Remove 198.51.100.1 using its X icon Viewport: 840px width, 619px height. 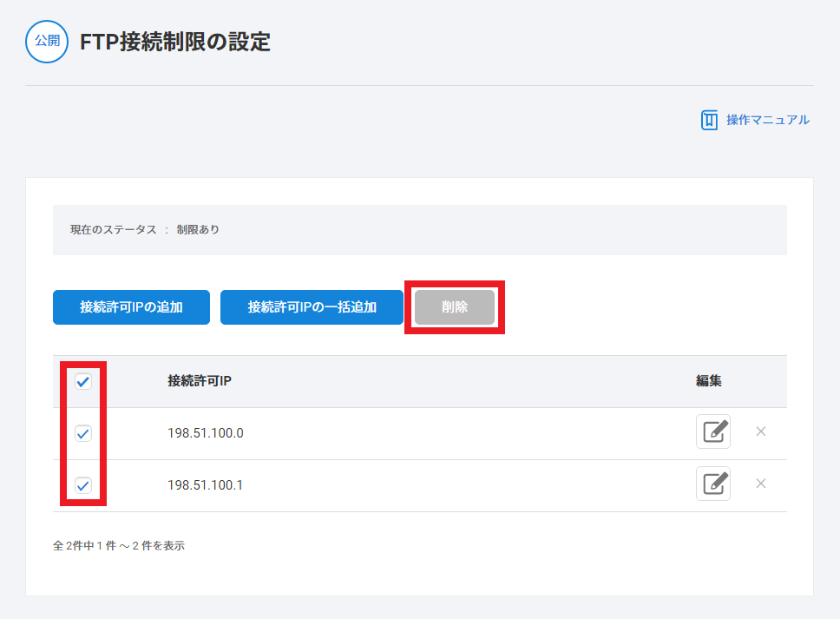(x=761, y=484)
